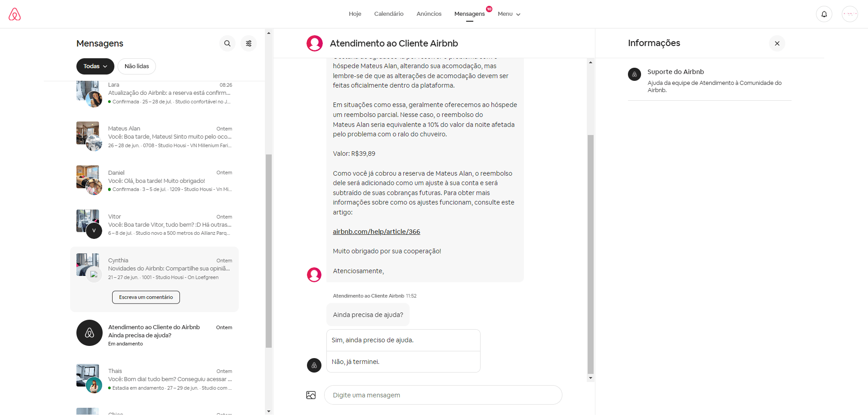Click the conversation list scrollbar thumb
The width and height of the screenshot is (868, 415).
269,251
